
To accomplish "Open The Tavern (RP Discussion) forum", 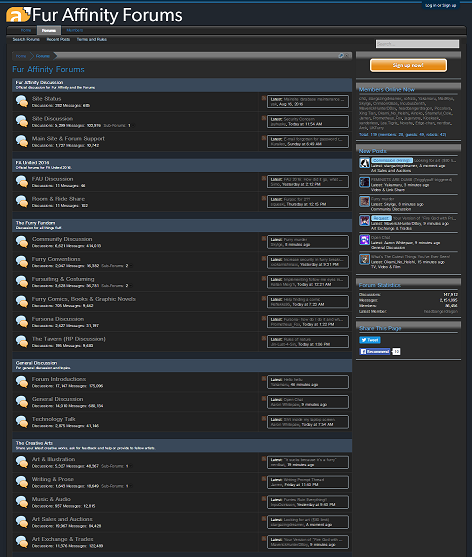I will [x=69, y=339].
